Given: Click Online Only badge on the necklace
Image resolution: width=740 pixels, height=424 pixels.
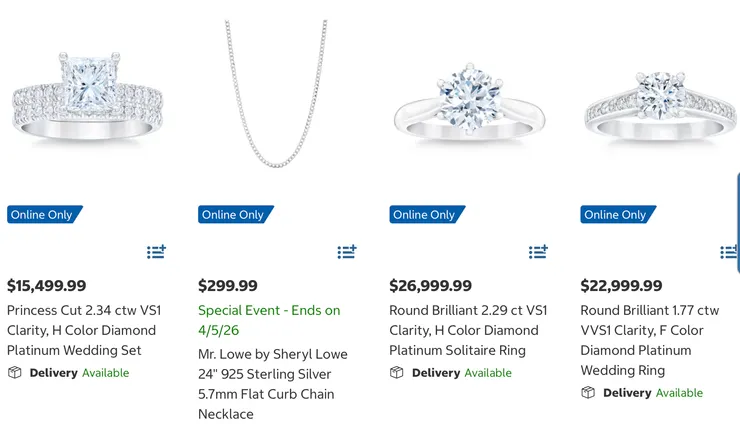Looking at the screenshot, I should 234,215.
